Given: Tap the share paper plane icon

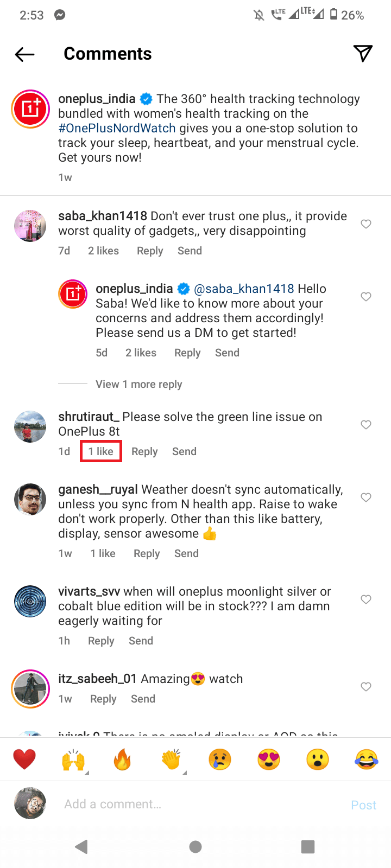Looking at the screenshot, I should pyautogui.click(x=363, y=53).
